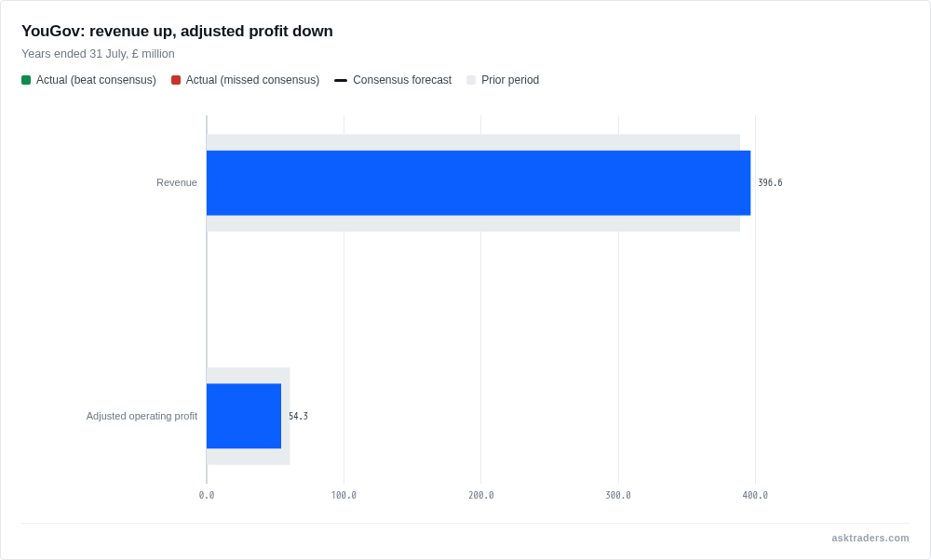
Task: Click the subtitle 'Years ended 31 July, £ million'
Action: click(98, 54)
